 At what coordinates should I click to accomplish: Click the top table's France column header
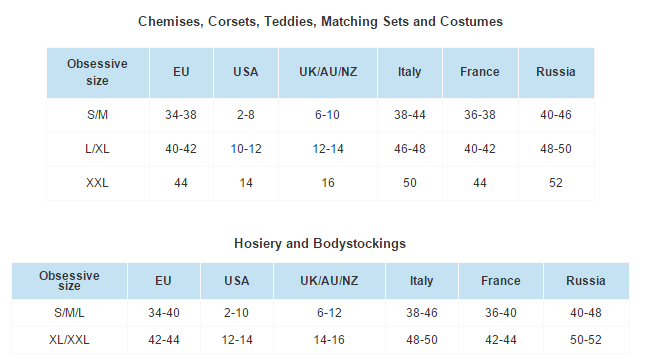(x=480, y=72)
